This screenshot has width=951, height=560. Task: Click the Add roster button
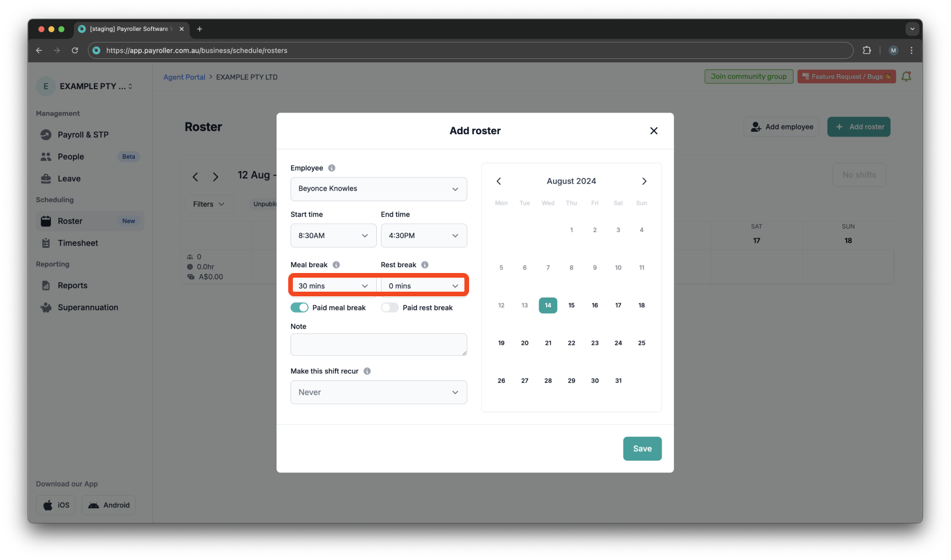pos(859,127)
